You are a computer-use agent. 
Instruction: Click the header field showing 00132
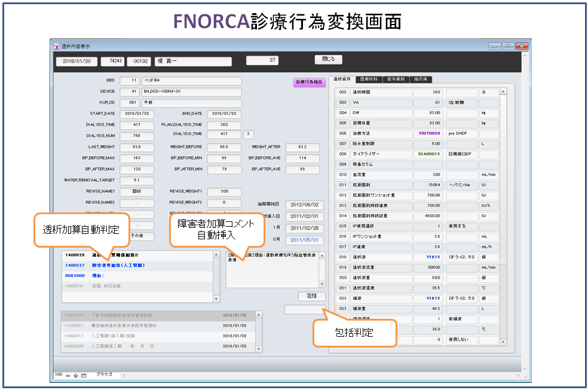[x=139, y=61]
